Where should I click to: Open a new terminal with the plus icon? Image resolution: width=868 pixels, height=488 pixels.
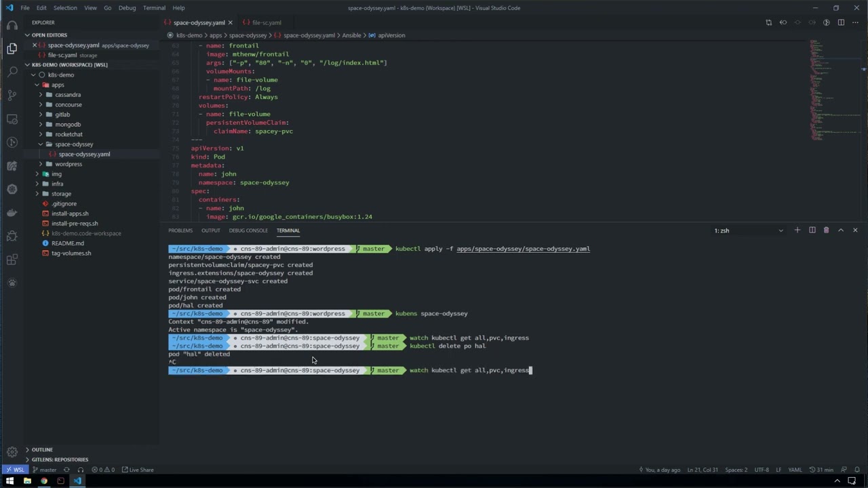tap(797, 230)
